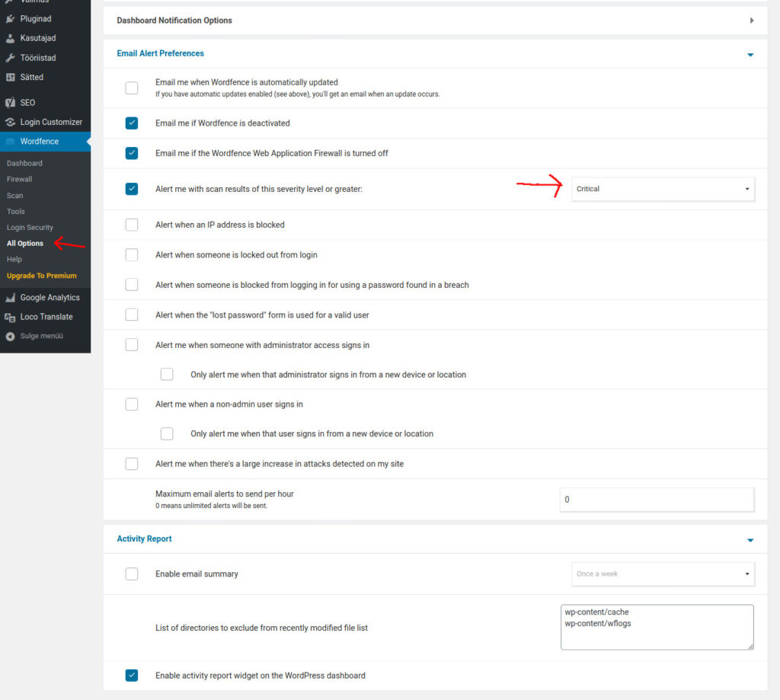Check alert when non-admin user signs in
780x700 pixels.
131,404
